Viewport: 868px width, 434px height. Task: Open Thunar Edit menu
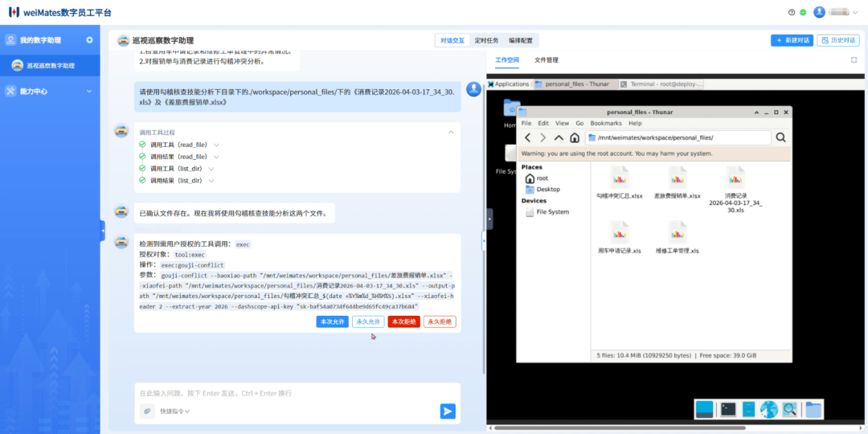(542, 123)
